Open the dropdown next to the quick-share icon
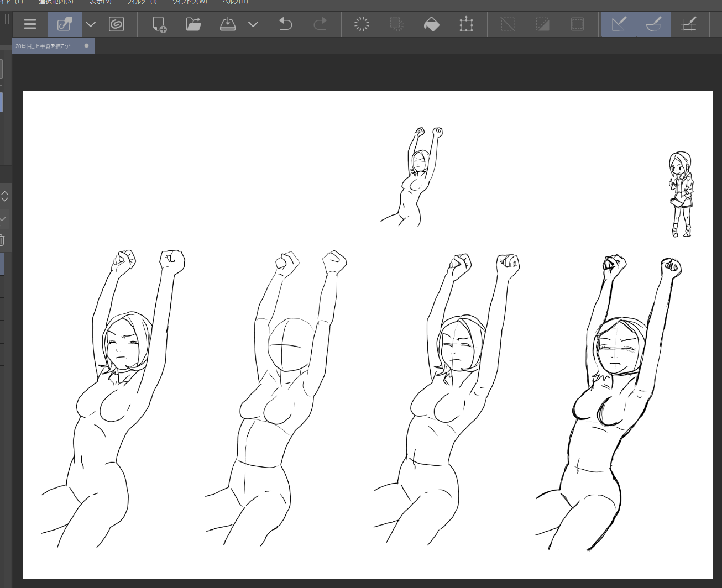 click(x=91, y=24)
